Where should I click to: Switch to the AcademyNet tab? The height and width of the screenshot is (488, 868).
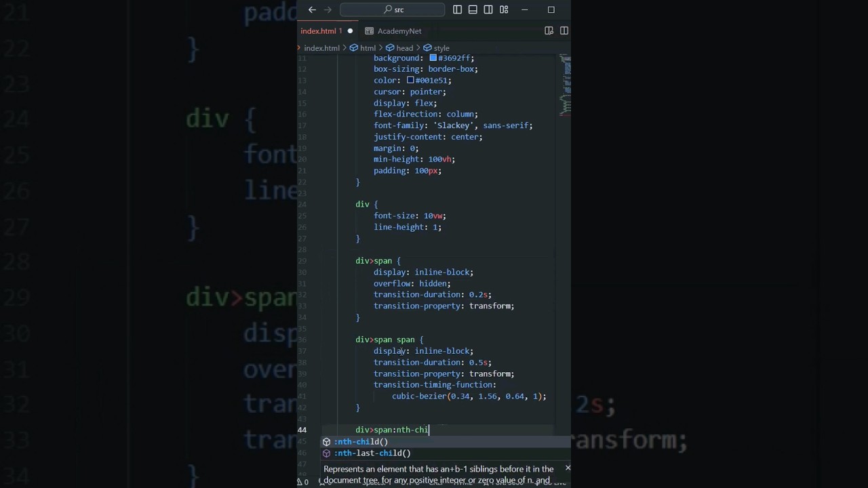[x=399, y=31]
